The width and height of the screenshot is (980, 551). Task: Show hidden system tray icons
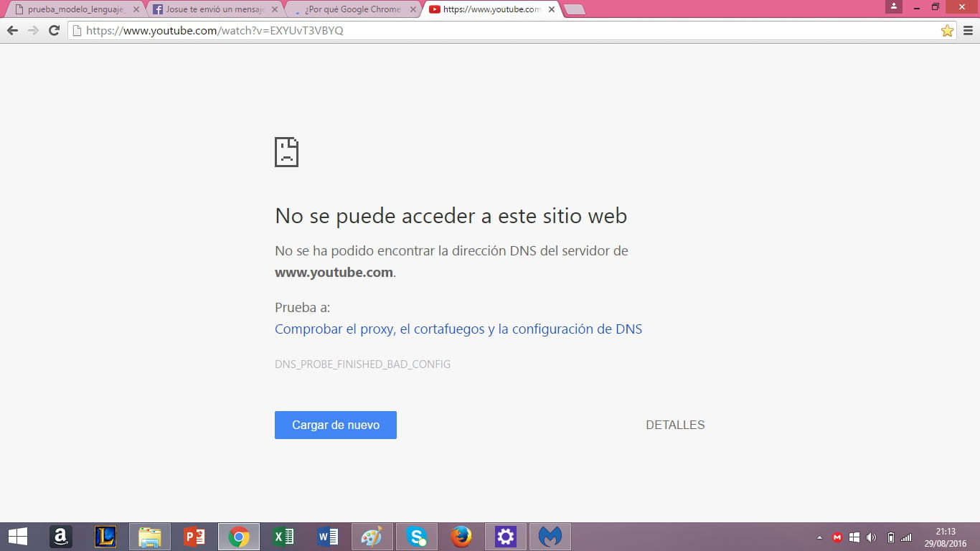click(x=819, y=537)
